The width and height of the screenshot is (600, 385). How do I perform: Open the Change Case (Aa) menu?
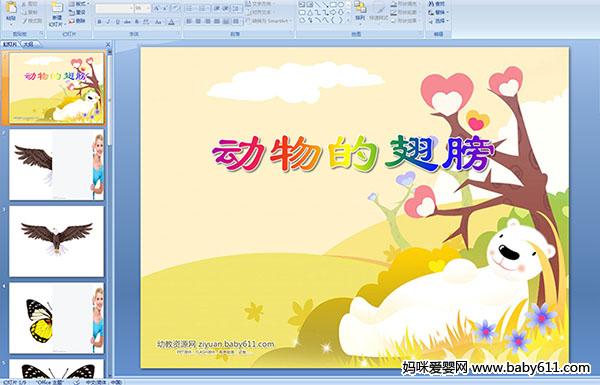point(158,22)
